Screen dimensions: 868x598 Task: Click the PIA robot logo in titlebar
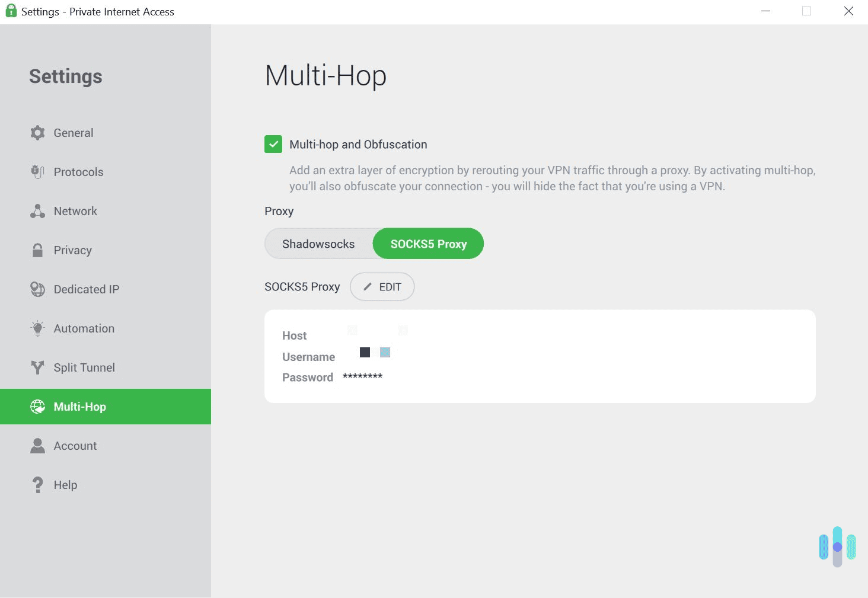click(11, 11)
